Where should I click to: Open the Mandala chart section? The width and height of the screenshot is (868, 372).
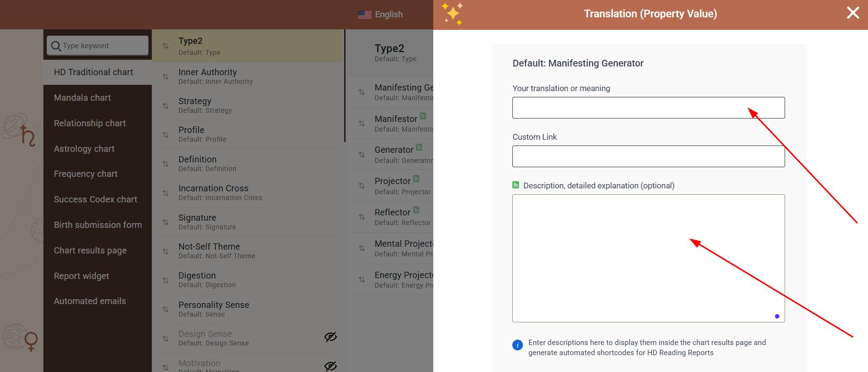point(82,98)
